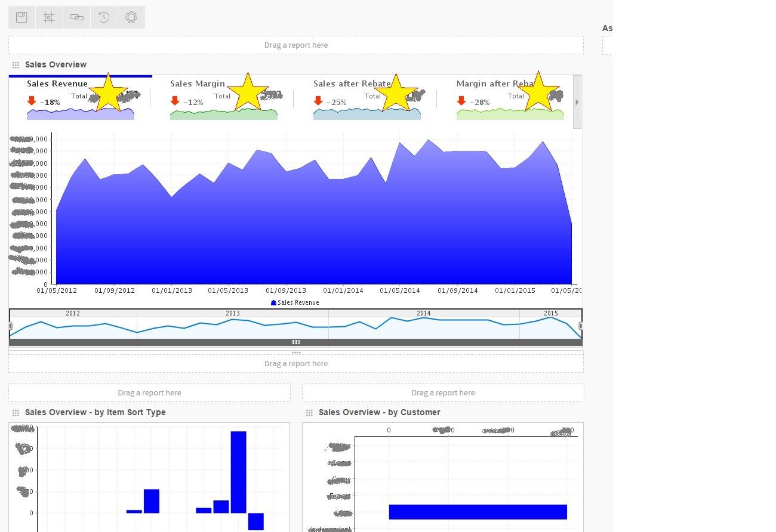Viewport: 776px width, 532px height.
Task: Click the save dashboard icon
Action: pos(21,17)
